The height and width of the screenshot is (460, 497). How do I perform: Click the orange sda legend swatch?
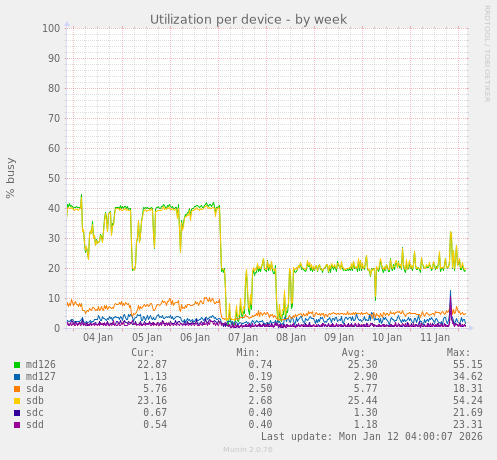click(x=17, y=389)
